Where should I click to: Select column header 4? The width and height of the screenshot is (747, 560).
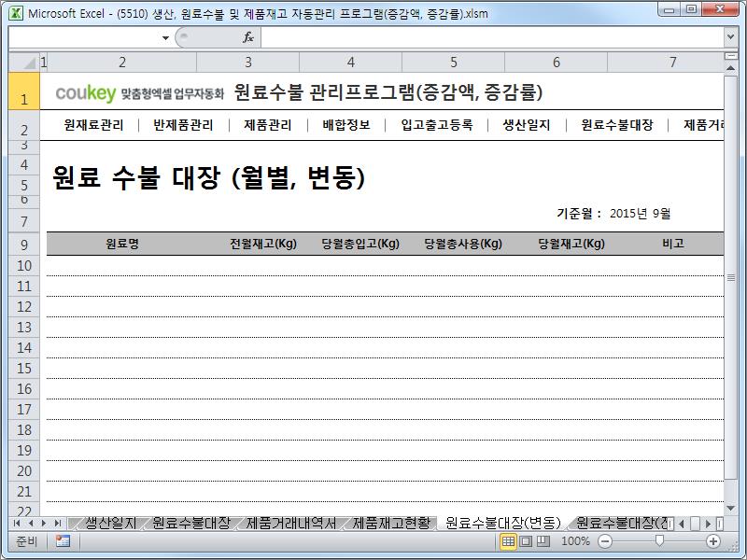[x=351, y=63]
